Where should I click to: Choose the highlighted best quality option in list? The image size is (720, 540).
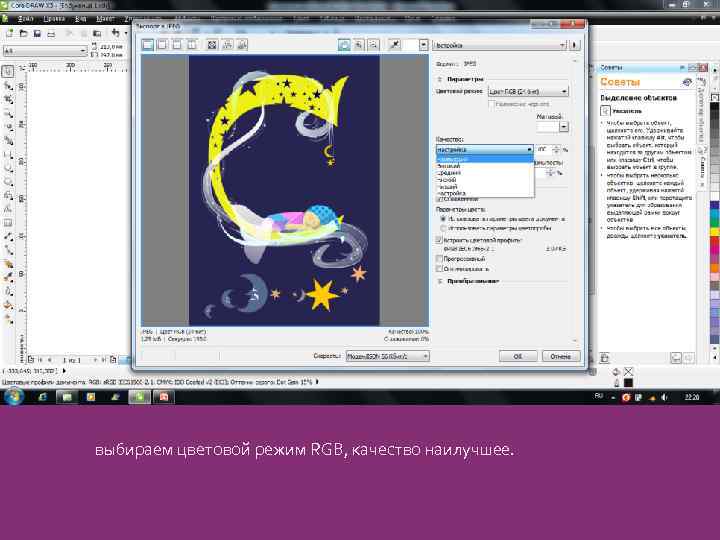point(484,159)
